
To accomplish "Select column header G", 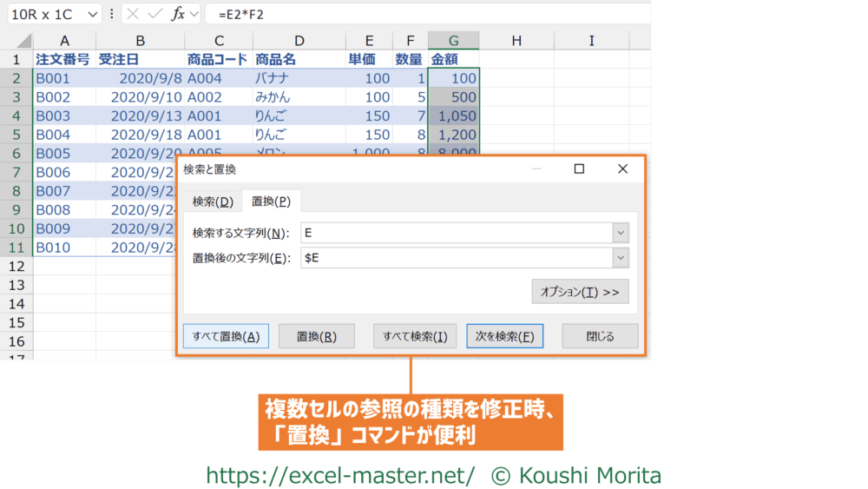I will tap(453, 41).
